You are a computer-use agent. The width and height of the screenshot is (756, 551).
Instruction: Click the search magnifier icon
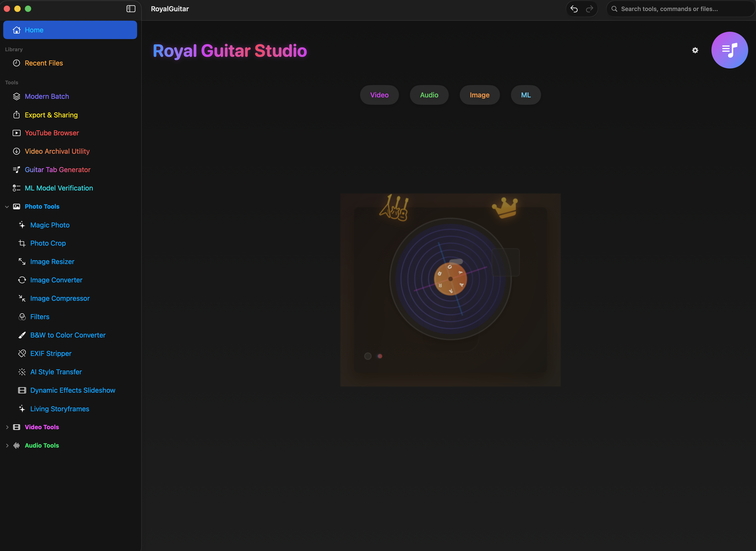614,9
